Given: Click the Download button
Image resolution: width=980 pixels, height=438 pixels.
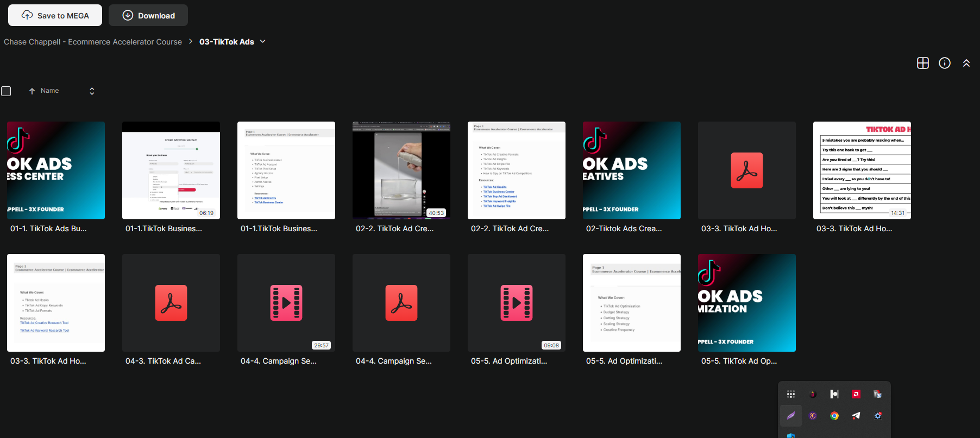Looking at the screenshot, I should click(x=148, y=15).
